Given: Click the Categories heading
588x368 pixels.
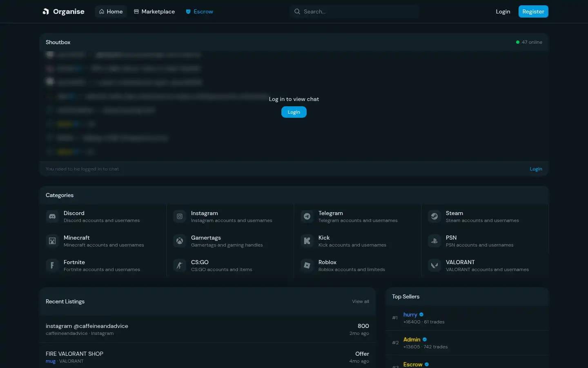Looking at the screenshot, I should click(60, 195).
